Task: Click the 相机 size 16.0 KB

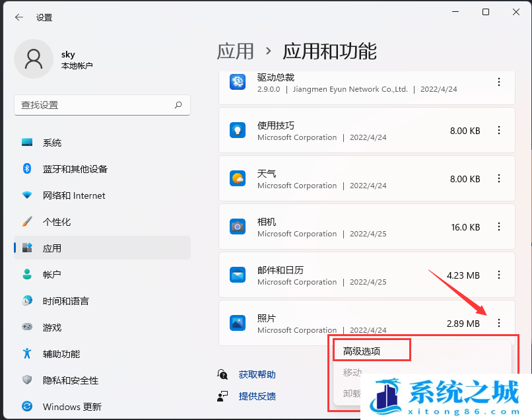Action: [x=465, y=227]
